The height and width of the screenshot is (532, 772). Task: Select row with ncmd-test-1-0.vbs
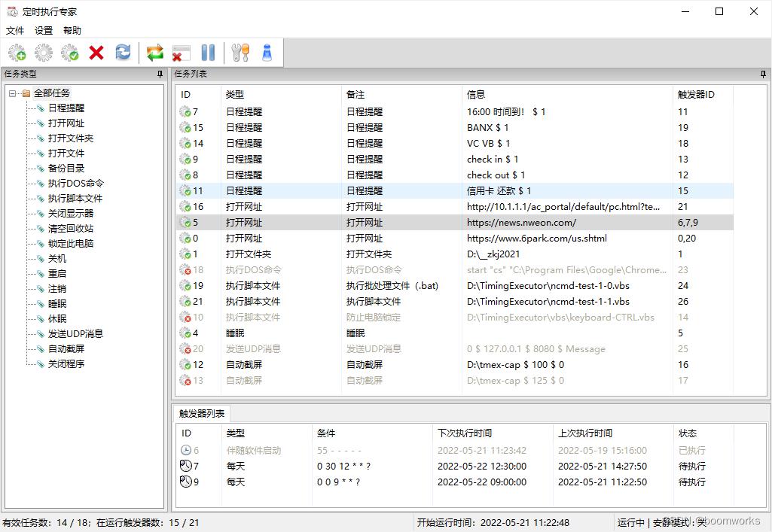454,286
